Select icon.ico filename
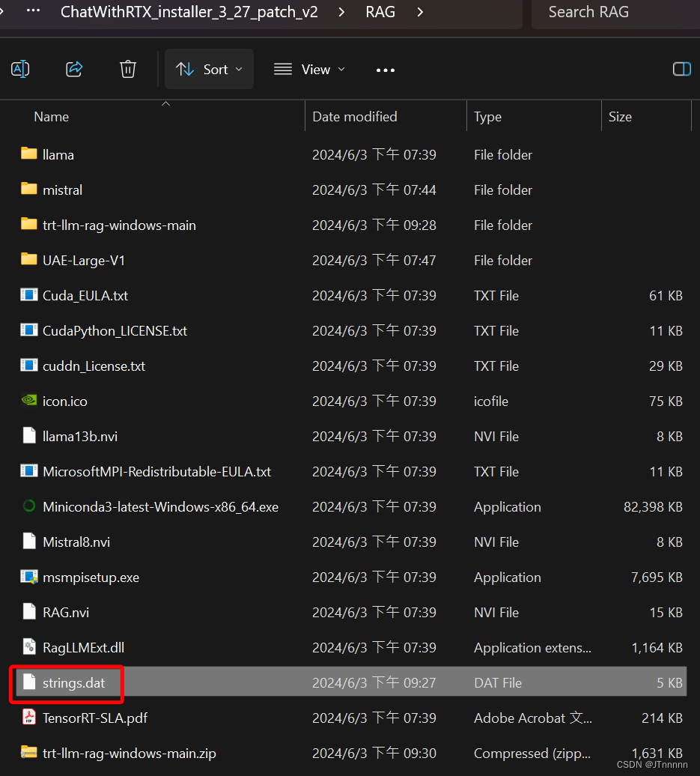This screenshot has height=776, width=700. (65, 401)
